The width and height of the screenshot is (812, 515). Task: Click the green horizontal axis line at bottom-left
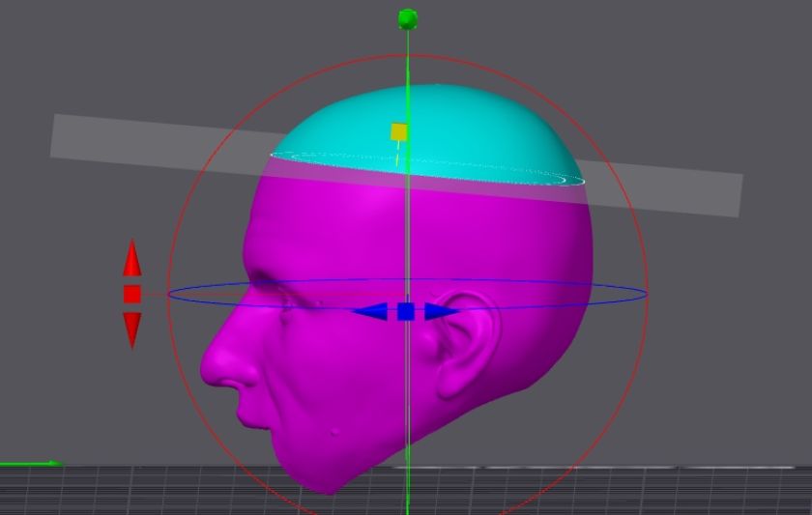pos(29,465)
